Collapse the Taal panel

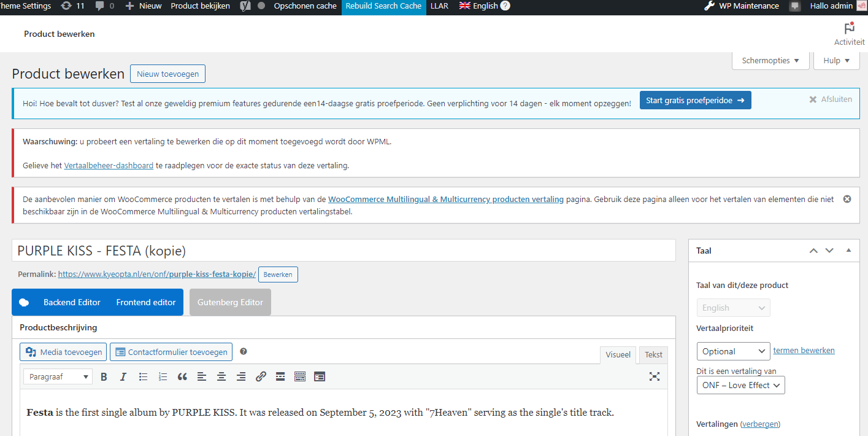848,251
